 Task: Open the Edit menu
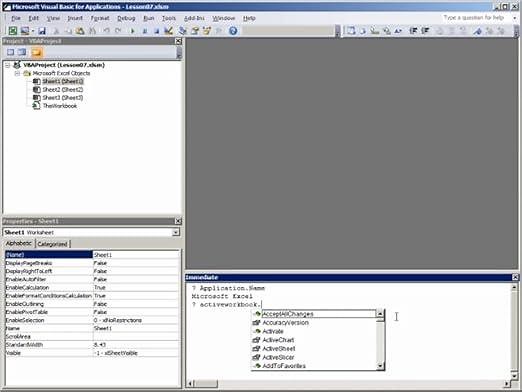[33, 18]
